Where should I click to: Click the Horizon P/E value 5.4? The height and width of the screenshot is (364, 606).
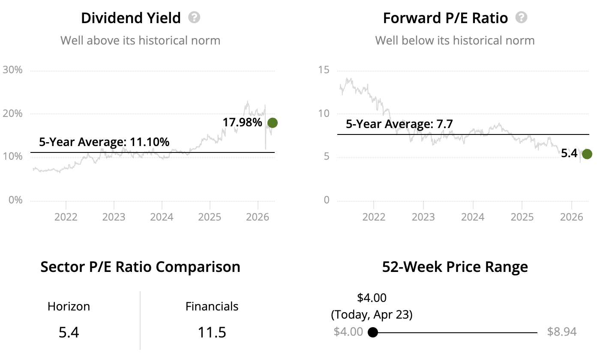[69, 332]
